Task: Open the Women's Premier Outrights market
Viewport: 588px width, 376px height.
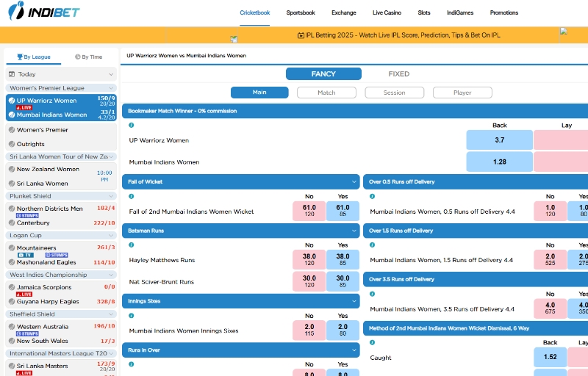Action: [x=61, y=137]
